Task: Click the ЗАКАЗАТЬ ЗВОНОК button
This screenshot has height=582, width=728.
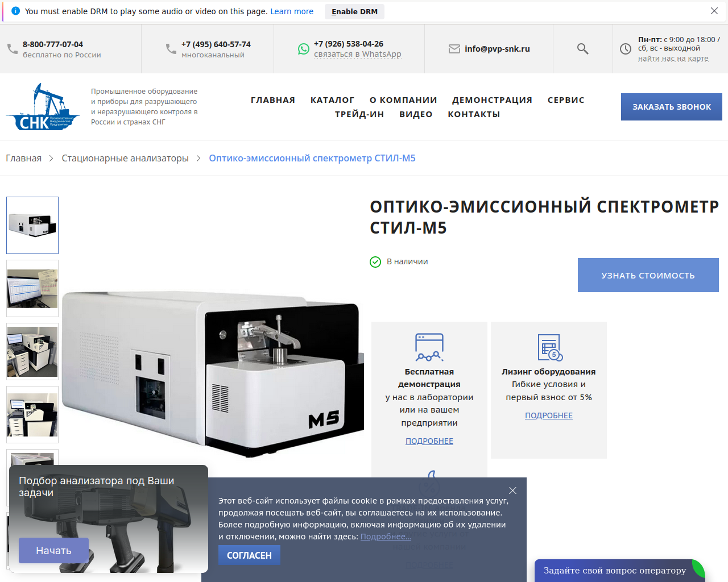Action: pyautogui.click(x=672, y=107)
